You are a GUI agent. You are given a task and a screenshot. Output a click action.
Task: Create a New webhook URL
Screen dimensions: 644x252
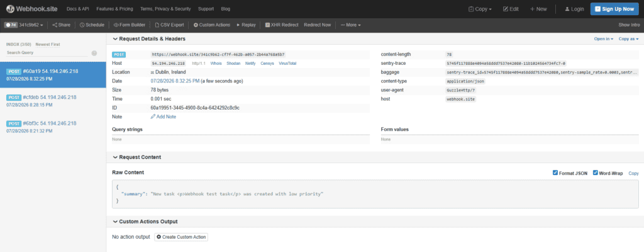click(x=538, y=9)
